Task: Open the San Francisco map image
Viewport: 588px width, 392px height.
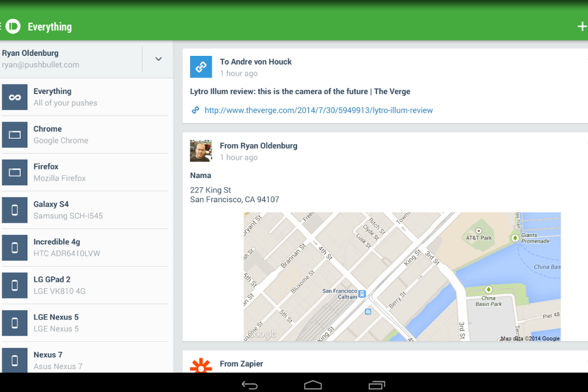Action: pos(402,277)
